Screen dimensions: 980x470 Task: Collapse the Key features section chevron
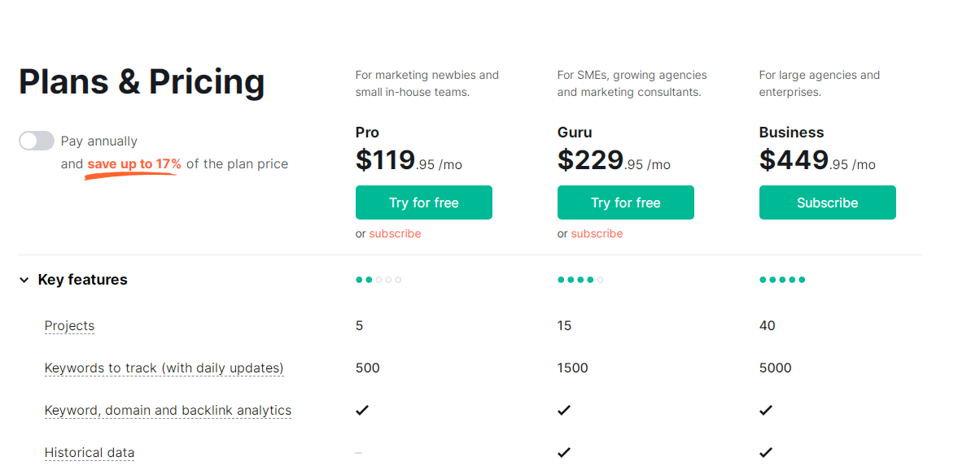pyautogui.click(x=24, y=280)
